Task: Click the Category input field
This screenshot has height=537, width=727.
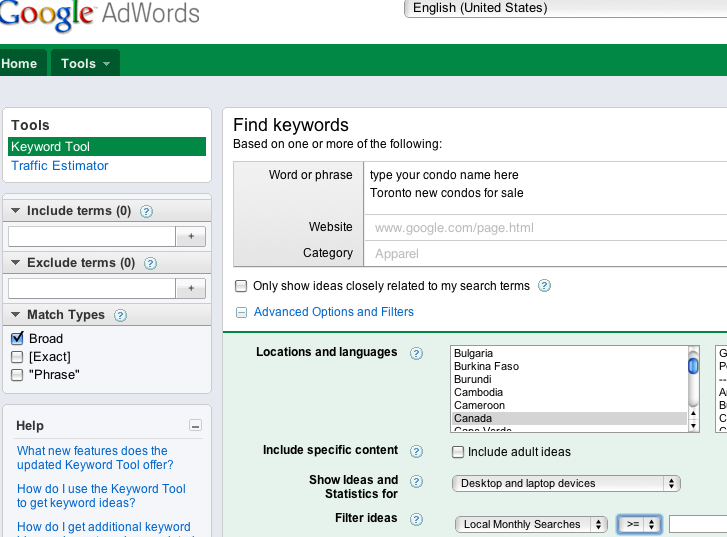Action: tap(545, 254)
